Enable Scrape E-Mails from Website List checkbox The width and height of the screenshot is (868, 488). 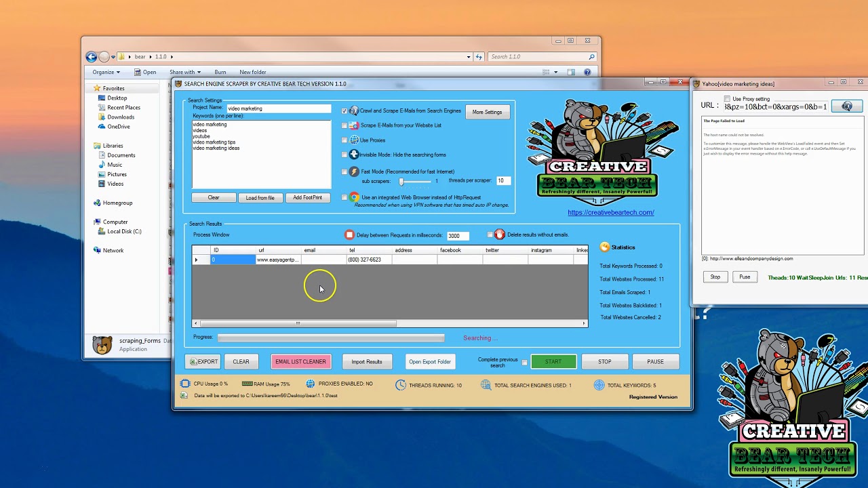tap(344, 125)
